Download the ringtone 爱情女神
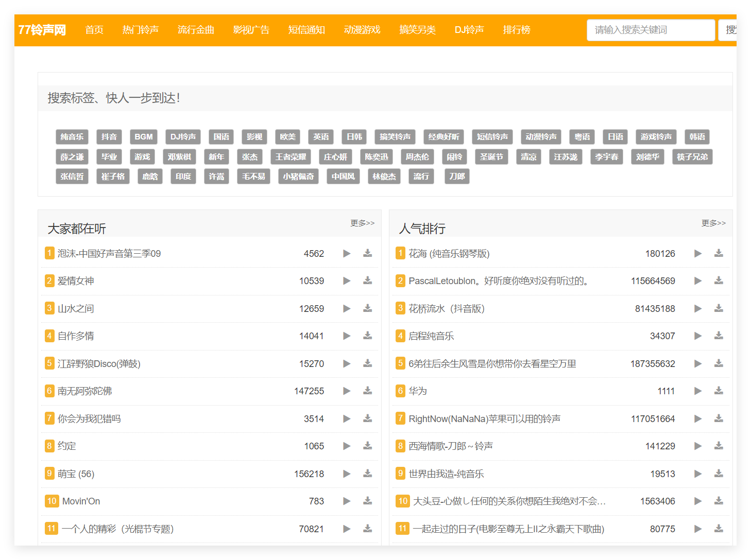 point(368,281)
